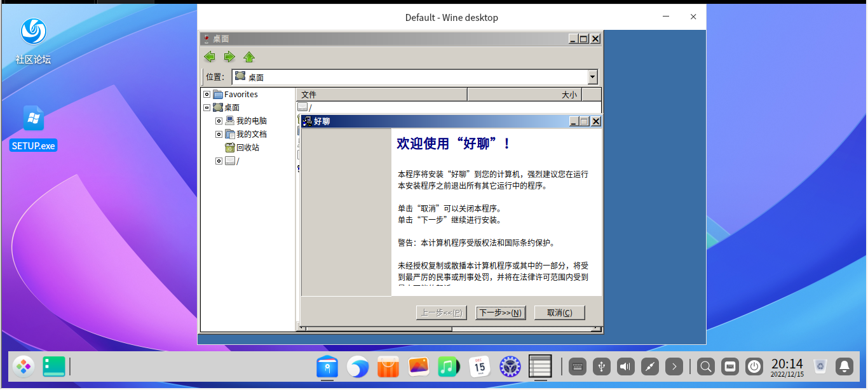Click the disabled 上一步<<(P) button
The width and height of the screenshot is (868, 390).
(x=442, y=313)
